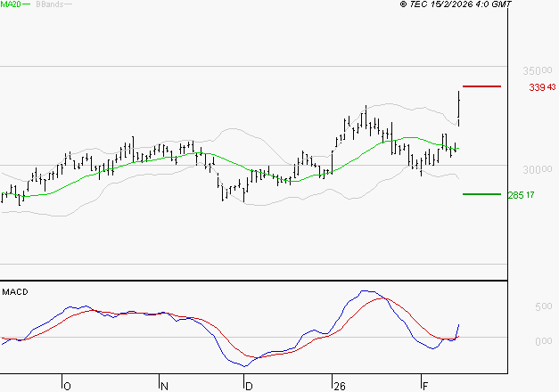Viewport: 559px width, 392px height.
Task: Click the D month marker on time axis
Action: click(249, 386)
